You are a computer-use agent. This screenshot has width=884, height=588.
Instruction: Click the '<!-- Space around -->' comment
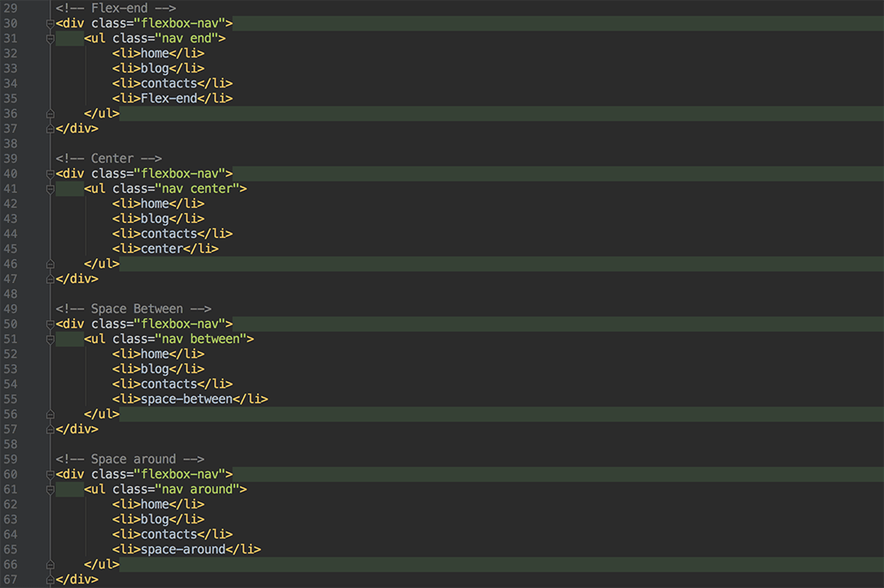point(130,459)
